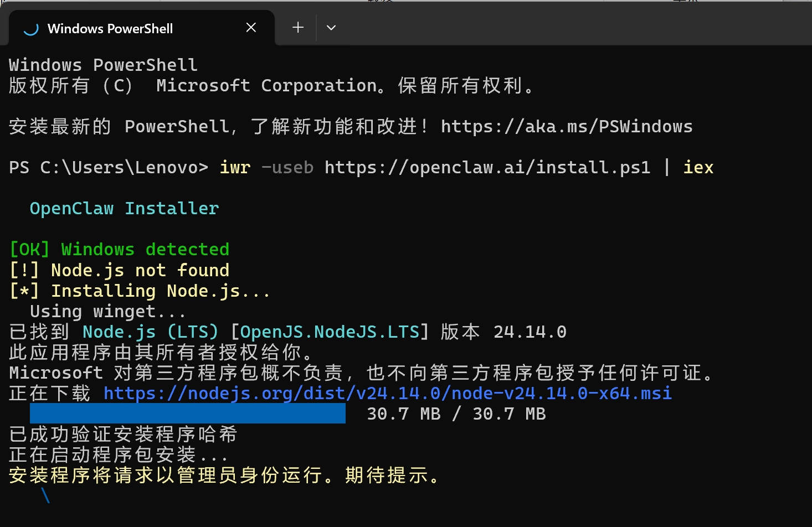Click the Node.js not found warning

119,271
